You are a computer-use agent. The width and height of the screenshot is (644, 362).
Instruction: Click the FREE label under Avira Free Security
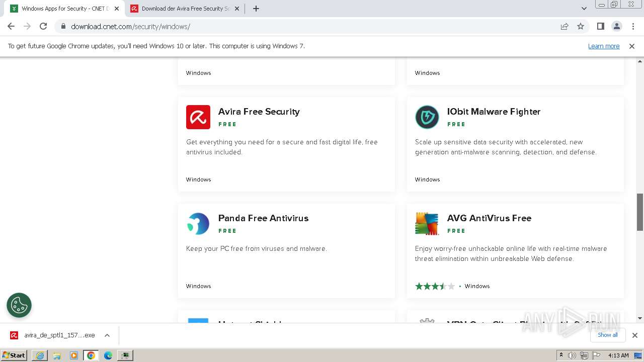227,124
